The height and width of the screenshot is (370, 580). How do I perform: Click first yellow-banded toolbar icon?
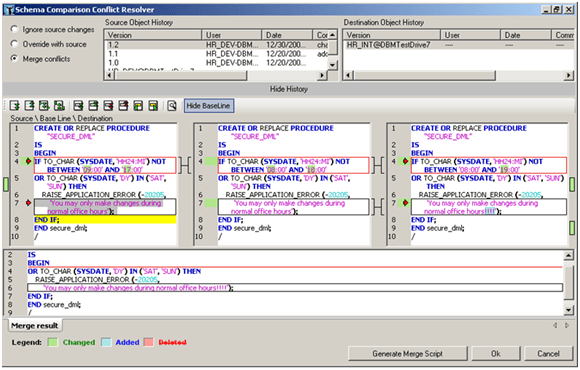(x=138, y=106)
